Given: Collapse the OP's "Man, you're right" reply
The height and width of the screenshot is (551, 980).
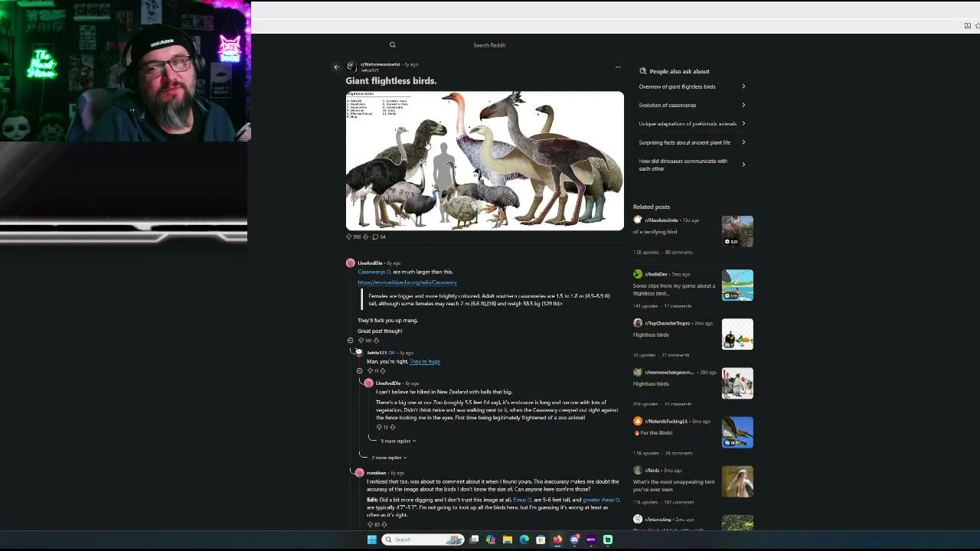Looking at the screenshot, I should point(360,371).
